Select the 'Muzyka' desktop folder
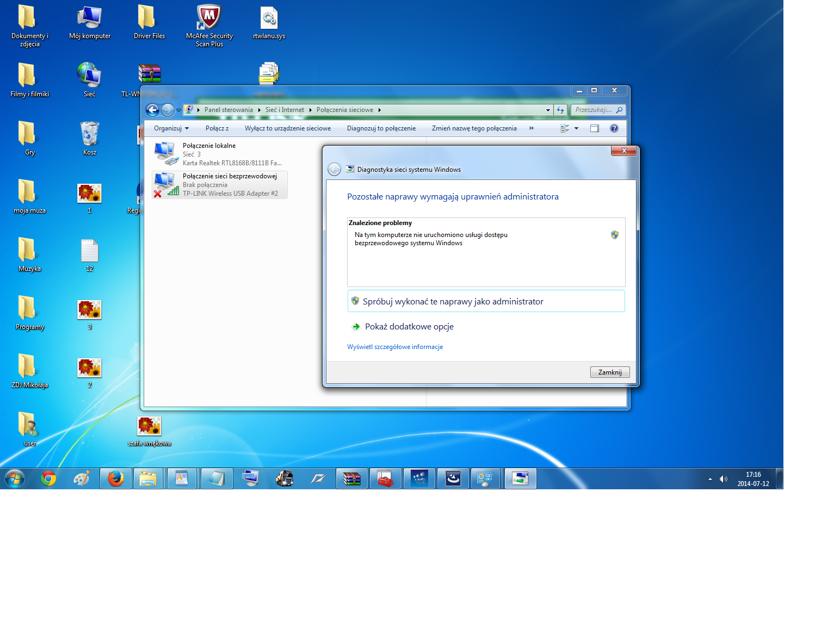840x629 pixels. [x=30, y=255]
